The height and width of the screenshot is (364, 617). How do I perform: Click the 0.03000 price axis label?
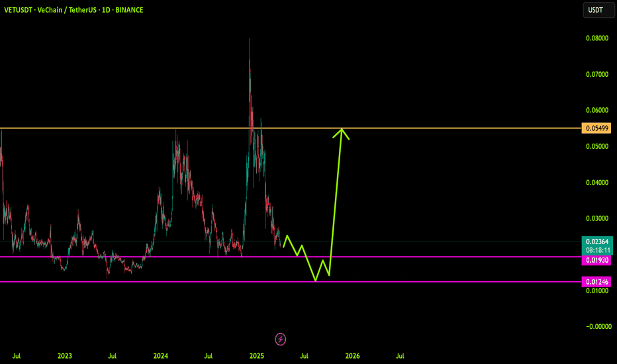pos(597,218)
